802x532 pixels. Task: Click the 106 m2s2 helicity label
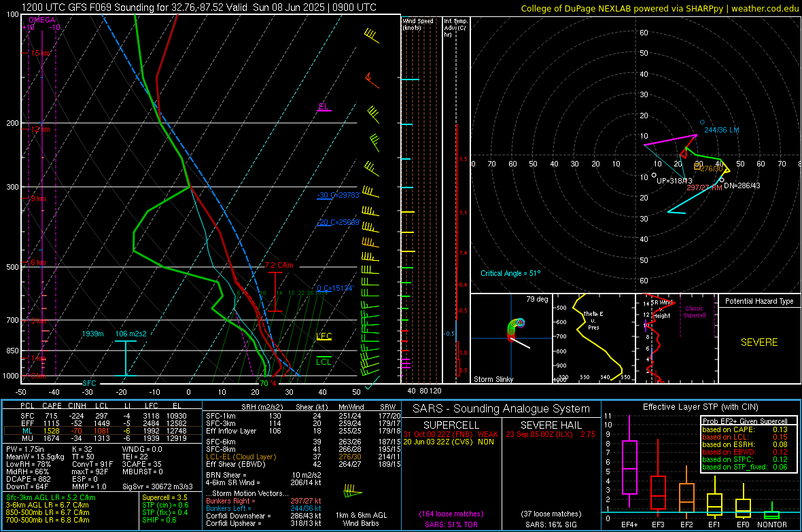point(131,334)
